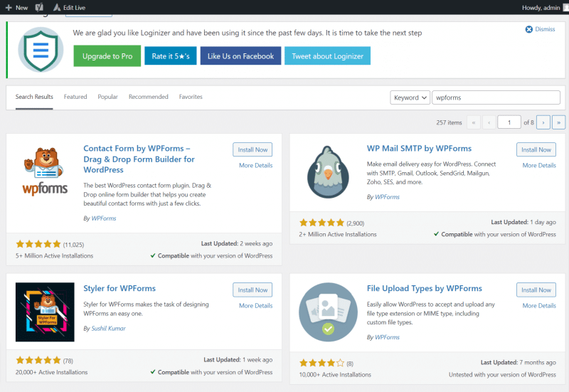
Task: Open the Keyword search type dropdown
Action: 410,97
